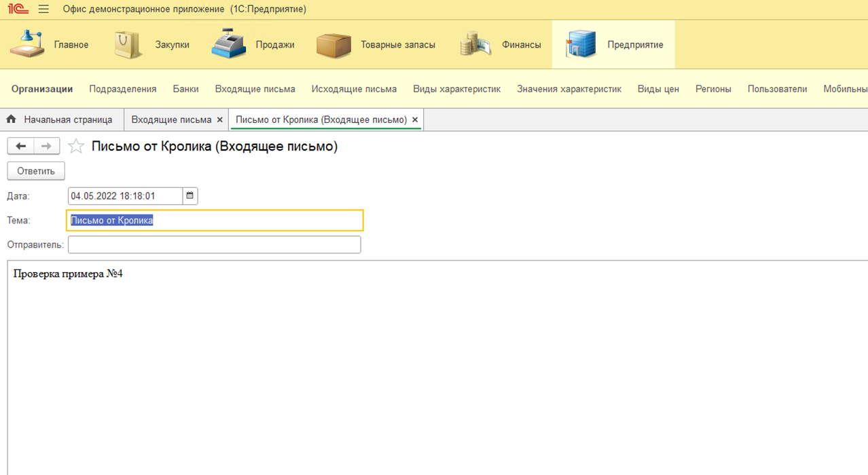Switch to the Входящие письма tab
868x475 pixels.
tap(171, 119)
